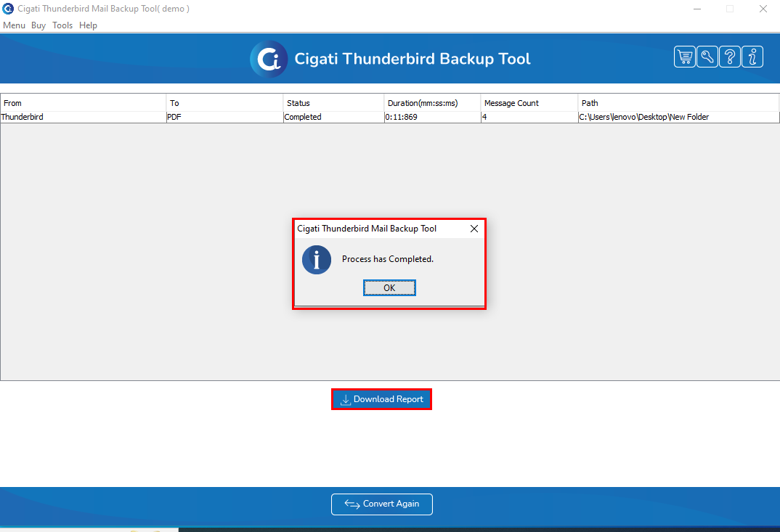Viewport: 780px width, 532px height.
Task: Open the Tools menu
Action: (x=62, y=25)
